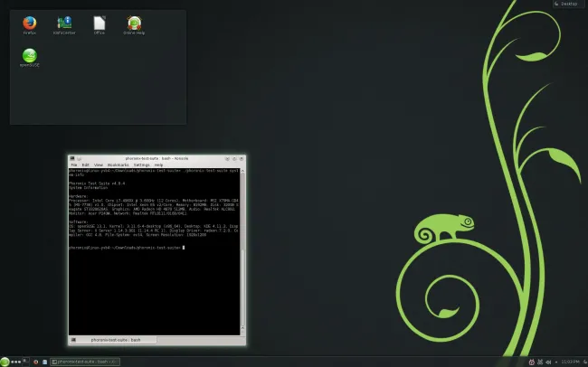Click the 'Hardware:' heading in terminal
588x367 pixels.
tap(79, 196)
